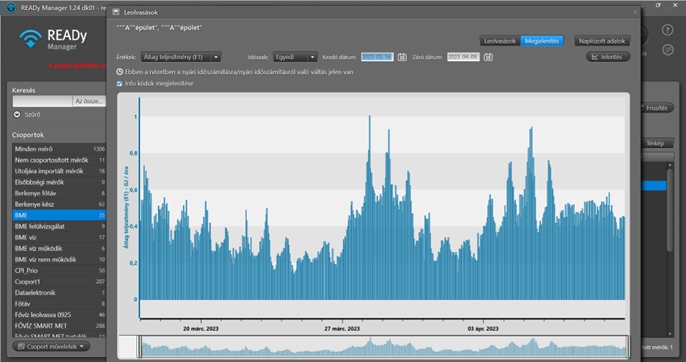Open the Naplózott adatok view

(602, 41)
